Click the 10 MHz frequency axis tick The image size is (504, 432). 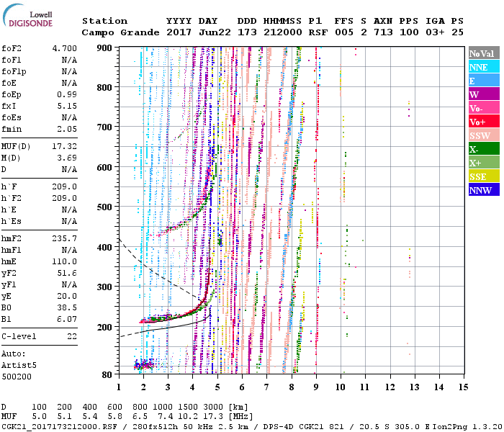pos(341,387)
